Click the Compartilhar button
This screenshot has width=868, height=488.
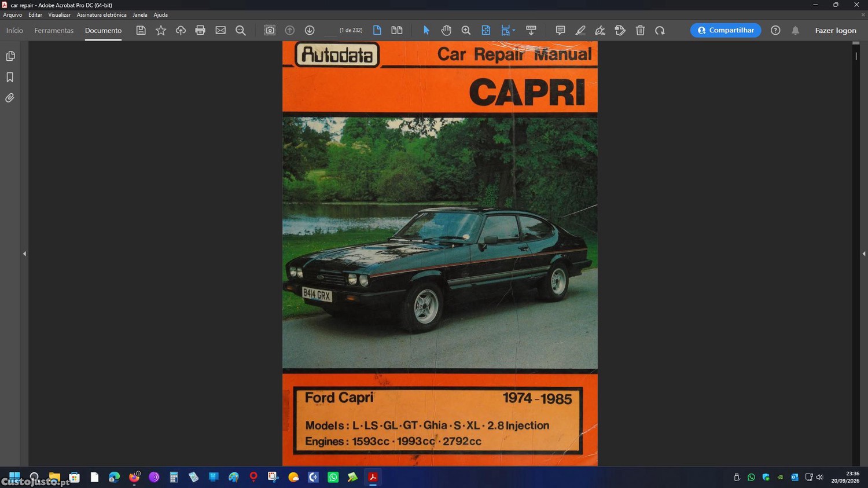coord(726,30)
